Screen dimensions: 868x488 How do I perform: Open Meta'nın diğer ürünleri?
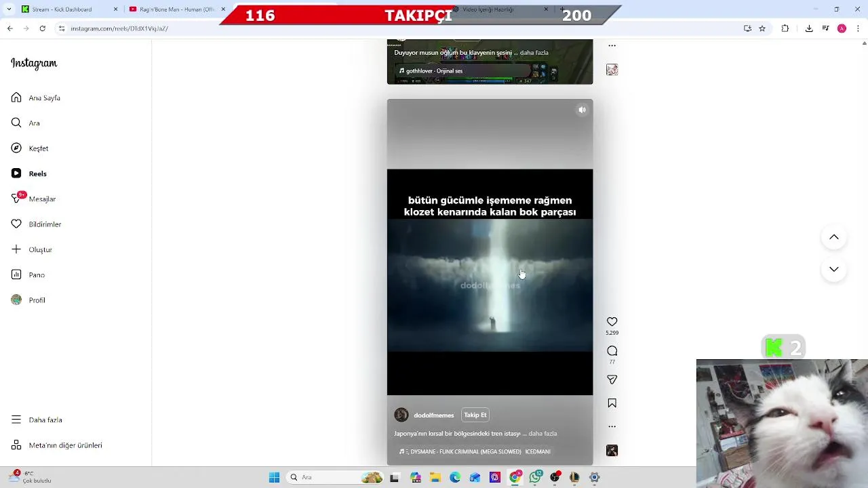[x=56, y=445]
